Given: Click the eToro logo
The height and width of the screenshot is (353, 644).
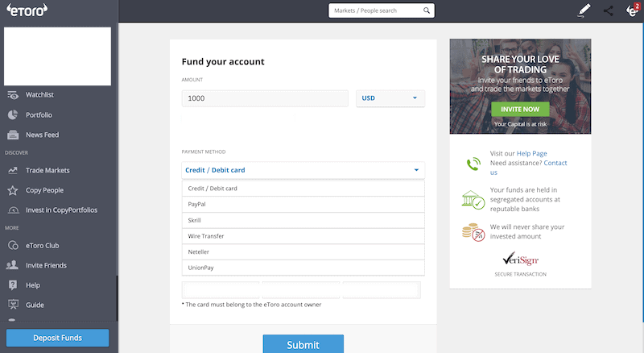Looking at the screenshot, I should [x=27, y=10].
